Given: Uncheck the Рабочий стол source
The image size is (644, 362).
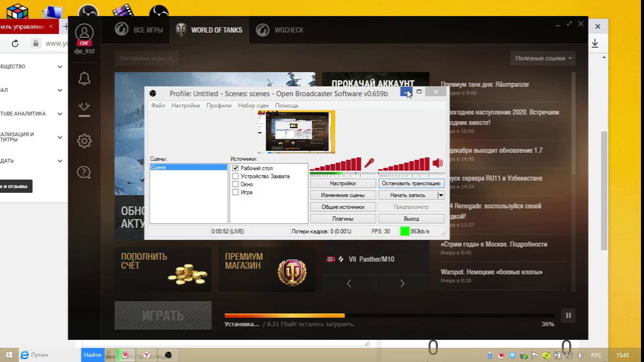Looking at the screenshot, I should pos(235,168).
